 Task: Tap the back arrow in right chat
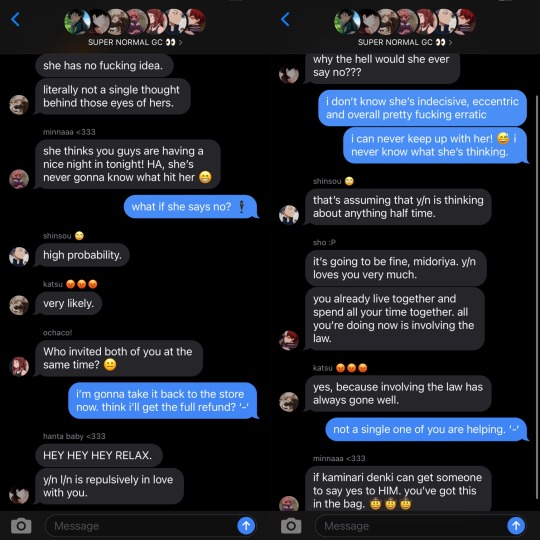(x=285, y=20)
